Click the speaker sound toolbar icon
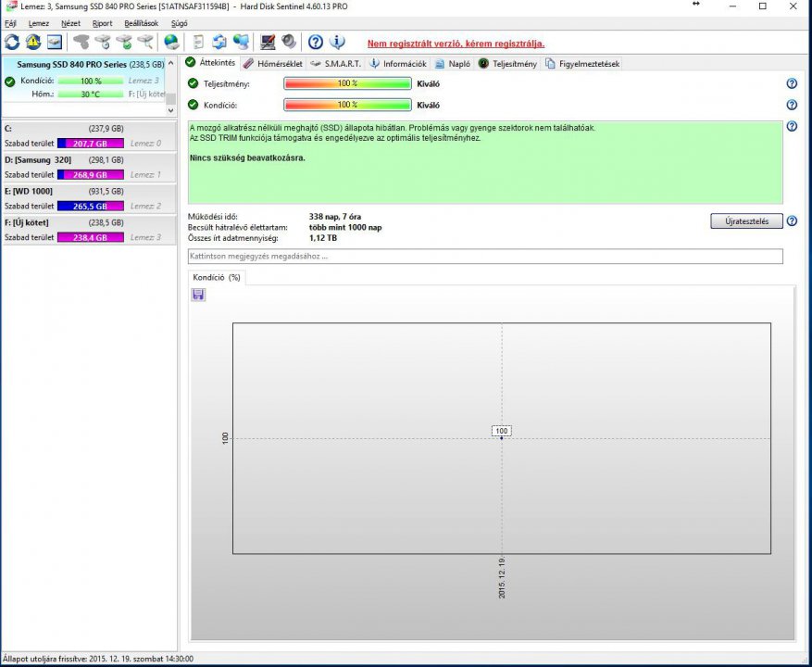 pos(289,42)
